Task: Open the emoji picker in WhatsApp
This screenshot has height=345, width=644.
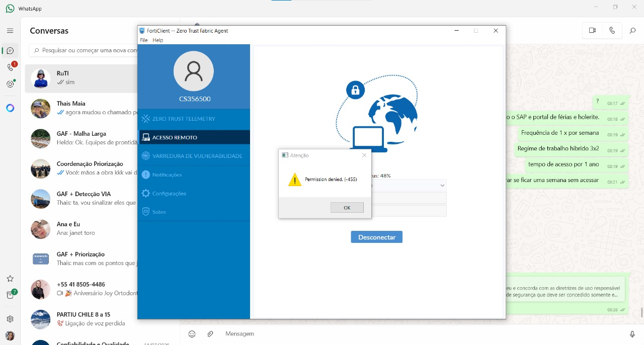Action: (x=192, y=334)
